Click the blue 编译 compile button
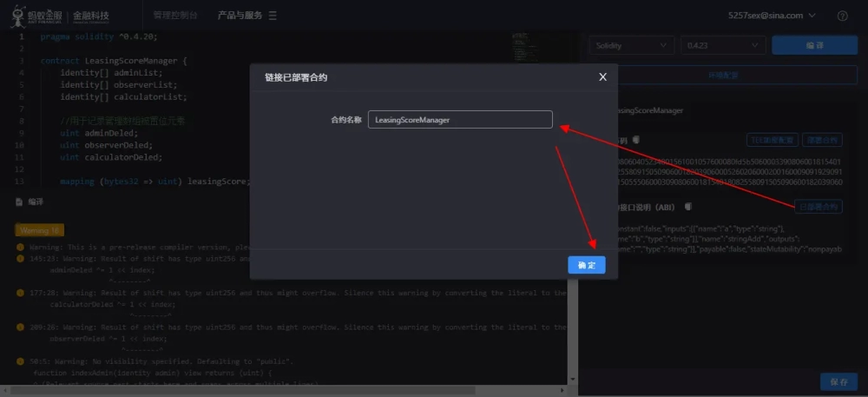868x397 pixels. pos(814,45)
